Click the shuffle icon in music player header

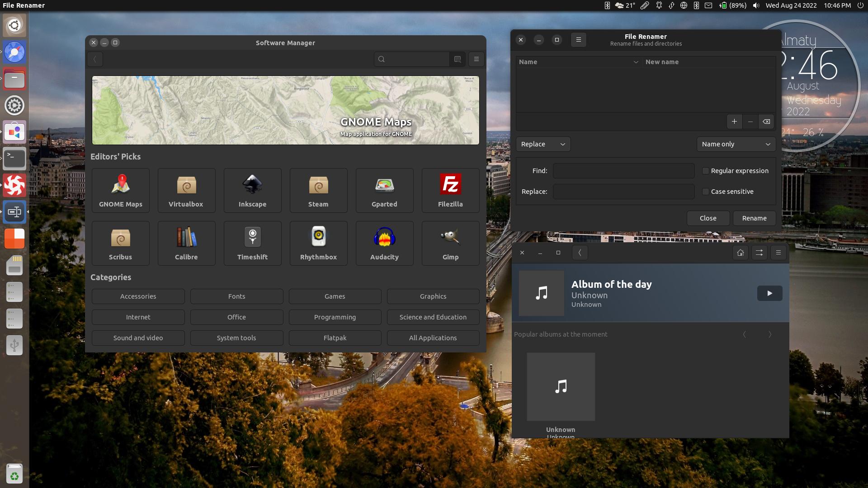759,253
